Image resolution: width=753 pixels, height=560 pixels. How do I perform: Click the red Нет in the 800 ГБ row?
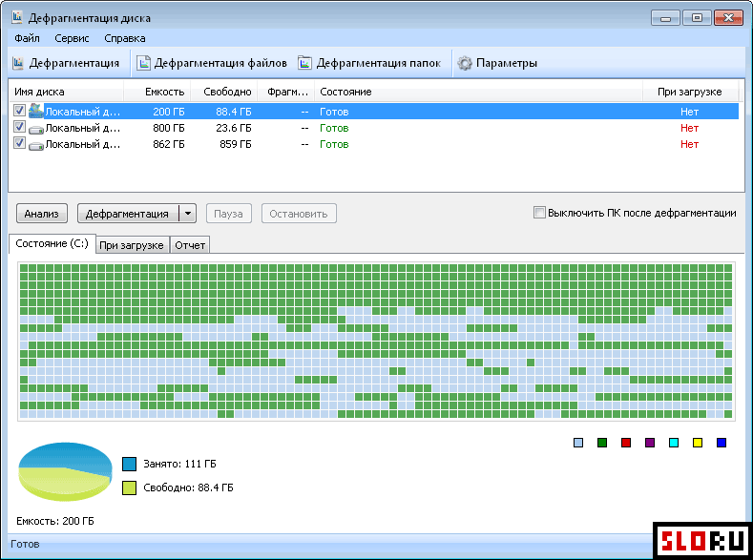(x=689, y=128)
